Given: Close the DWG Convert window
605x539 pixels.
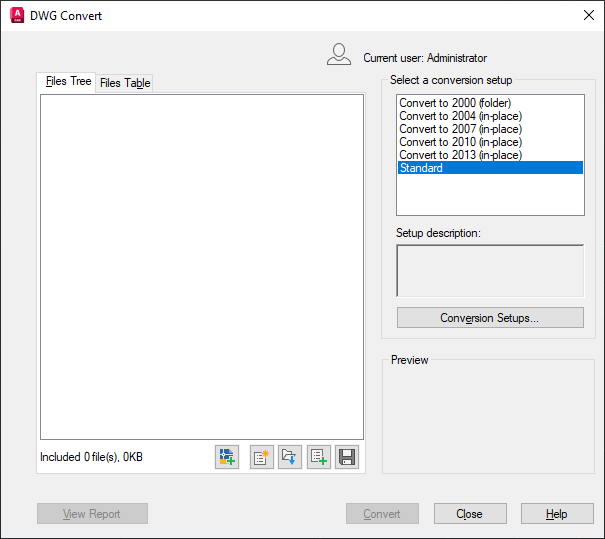Looking at the screenshot, I should click(x=588, y=15).
